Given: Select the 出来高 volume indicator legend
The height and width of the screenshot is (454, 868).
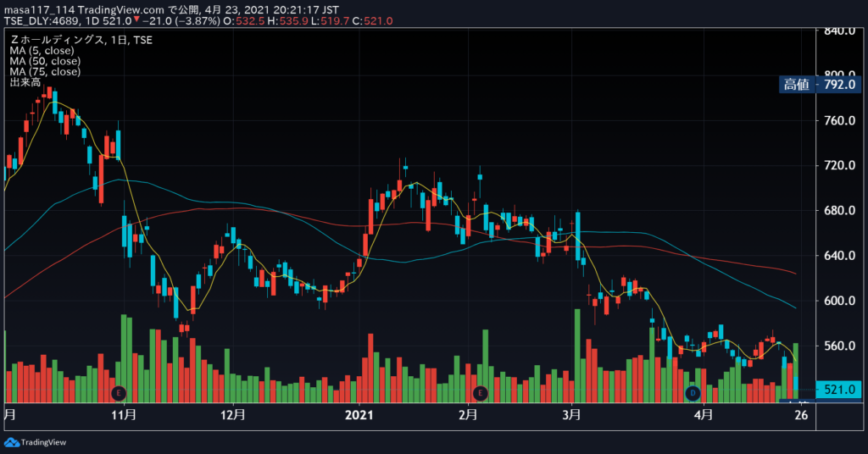Looking at the screenshot, I should coord(25,82).
